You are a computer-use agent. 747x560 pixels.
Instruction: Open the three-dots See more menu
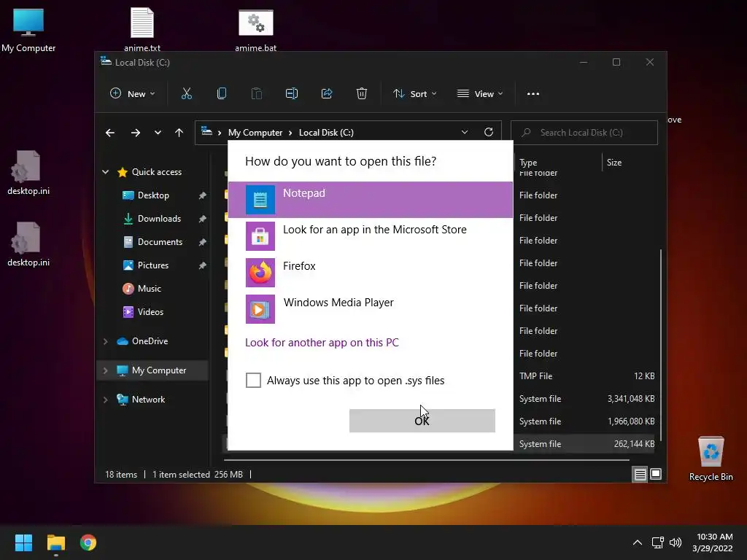click(x=533, y=94)
